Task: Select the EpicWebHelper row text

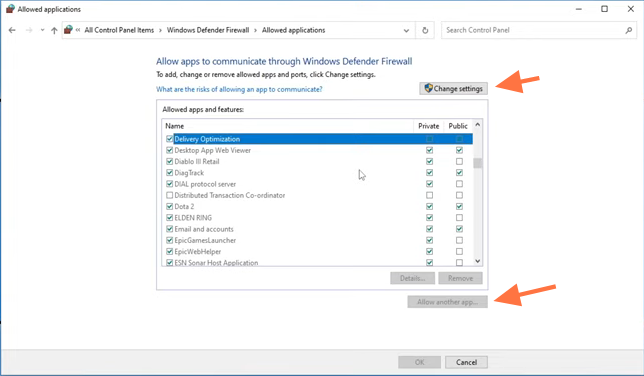Action: point(198,251)
